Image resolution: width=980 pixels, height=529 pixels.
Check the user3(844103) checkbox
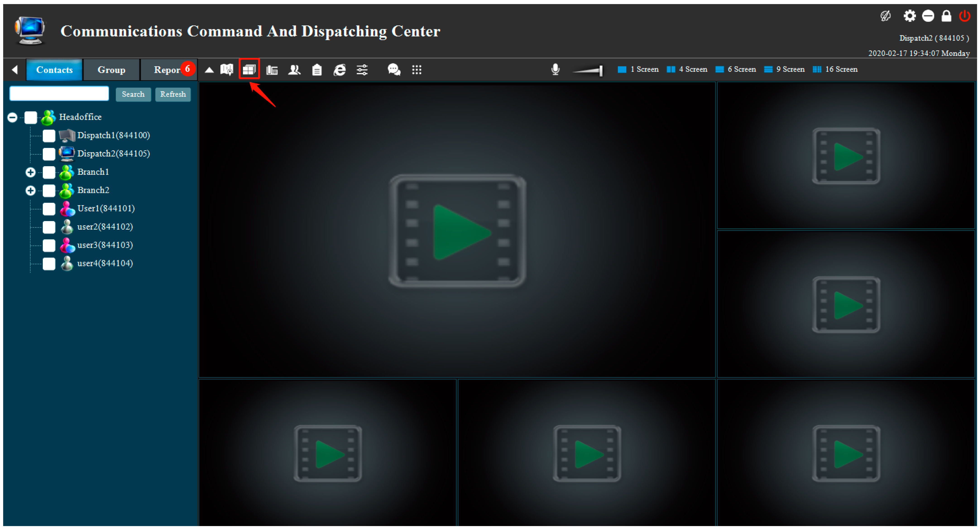[x=49, y=245]
